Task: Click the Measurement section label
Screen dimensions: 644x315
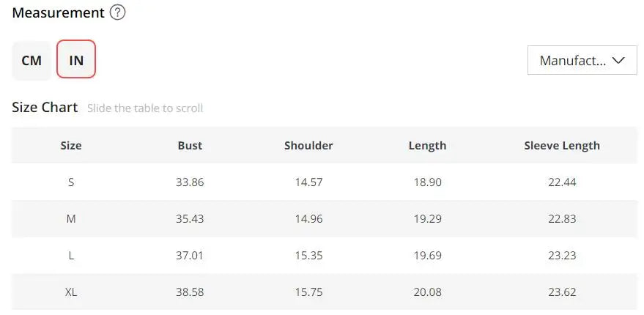Action: (58, 12)
